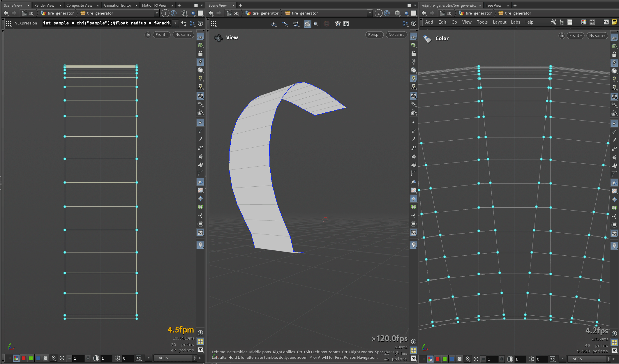619x364 pixels.
Task: Toggle tree list view icon in network editor
Action: click(562, 22)
